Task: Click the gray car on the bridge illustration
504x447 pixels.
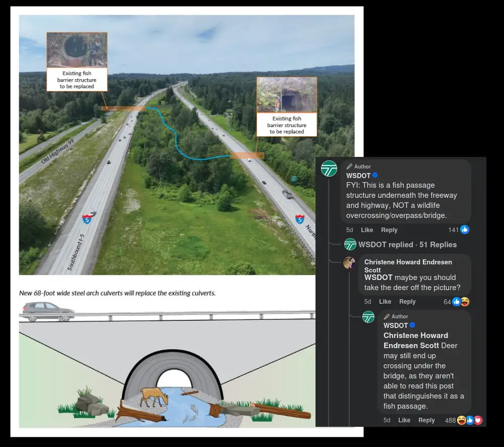Action: [x=48, y=311]
